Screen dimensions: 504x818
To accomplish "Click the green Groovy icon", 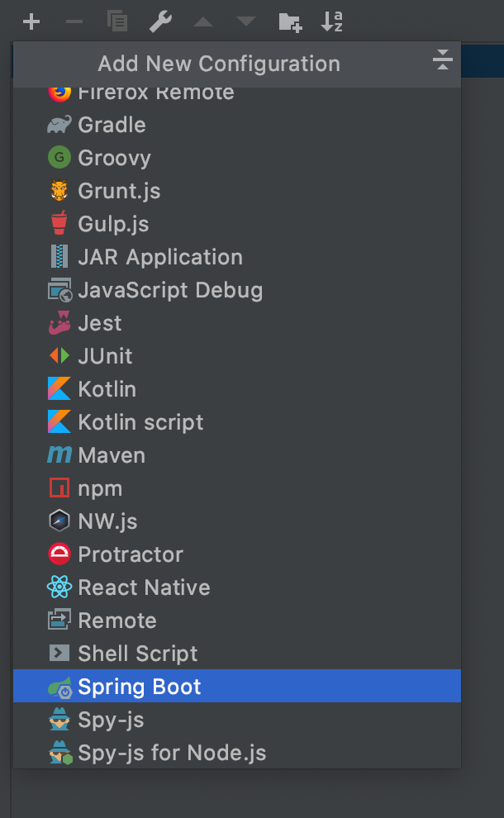I will click(x=59, y=158).
